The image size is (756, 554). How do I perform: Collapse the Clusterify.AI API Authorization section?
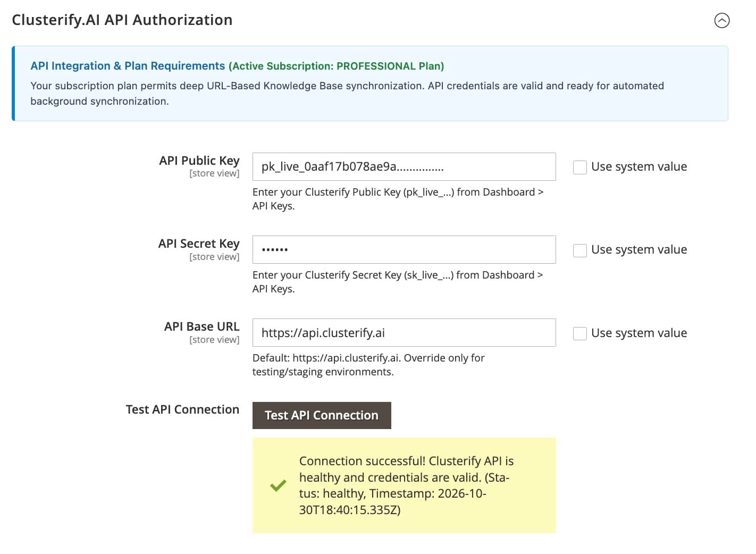[721, 20]
